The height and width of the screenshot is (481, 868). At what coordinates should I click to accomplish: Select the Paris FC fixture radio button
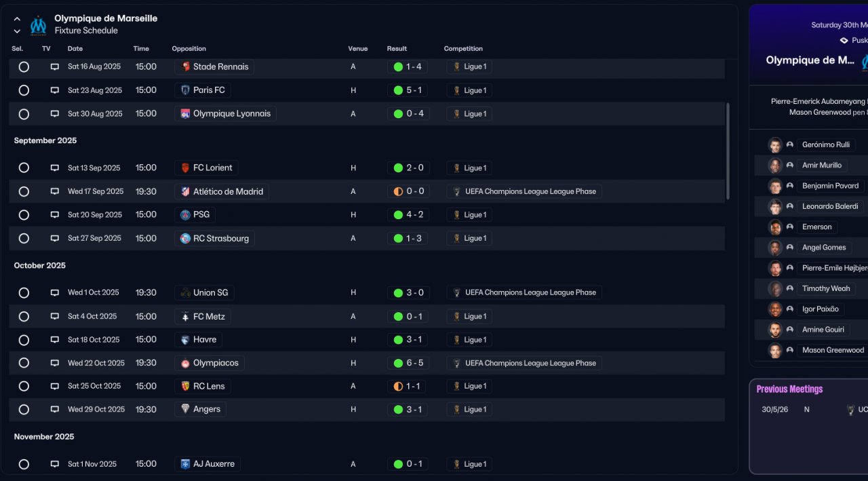point(24,90)
